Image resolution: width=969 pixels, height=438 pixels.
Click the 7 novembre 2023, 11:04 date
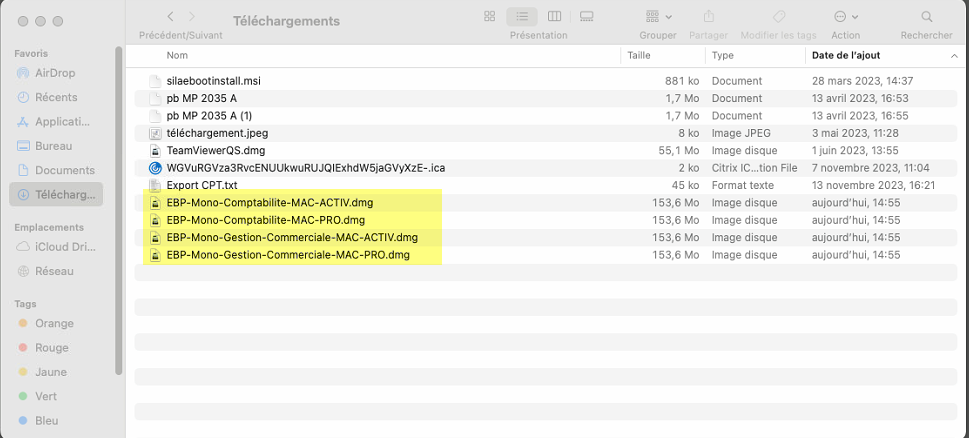pos(871,167)
